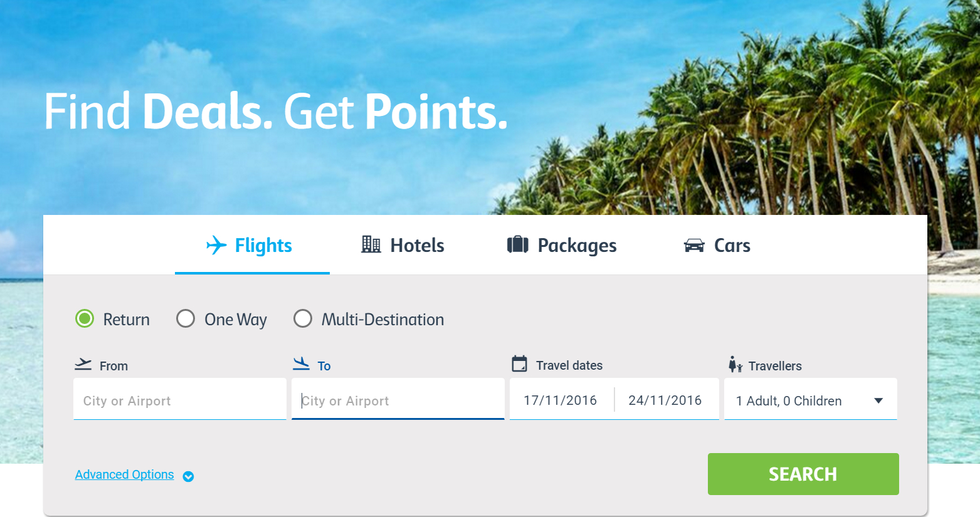This screenshot has width=980, height=517.
Task: Select the Multi-Destination option
Action: click(303, 318)
